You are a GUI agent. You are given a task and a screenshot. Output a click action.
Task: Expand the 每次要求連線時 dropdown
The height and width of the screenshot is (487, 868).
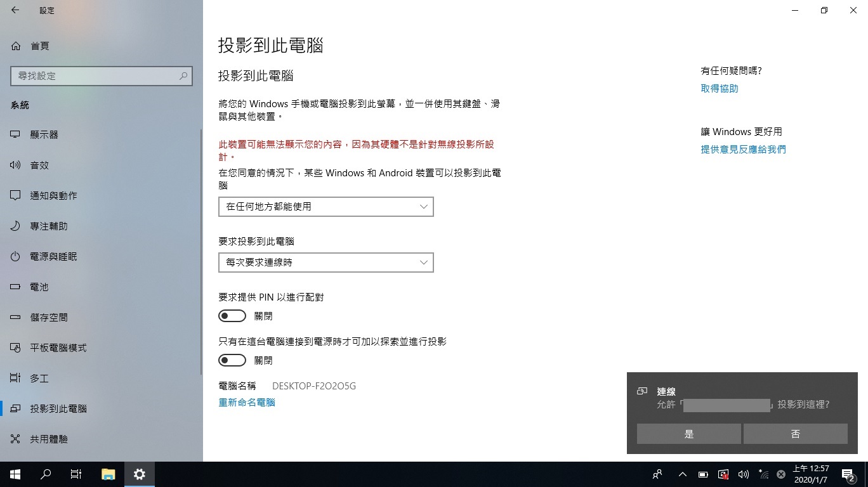[x=326, y=263]
